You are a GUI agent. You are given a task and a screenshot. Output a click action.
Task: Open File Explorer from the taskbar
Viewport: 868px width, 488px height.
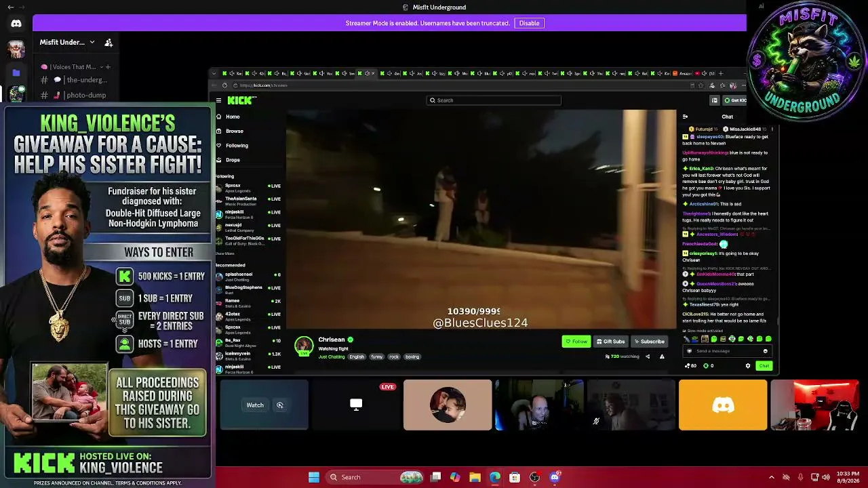point(475,477)
